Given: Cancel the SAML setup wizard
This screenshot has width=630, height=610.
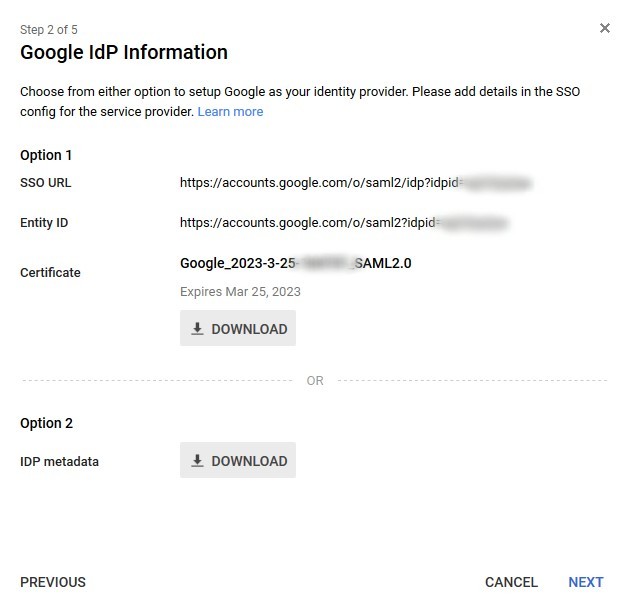Looking at the screenshot, I should pos(511,582).
